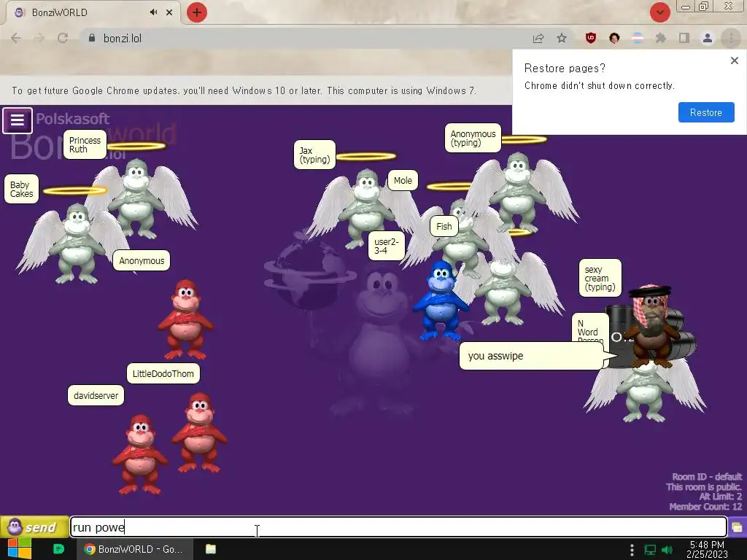The image size is (747, 560).
Task: Toggle the browser side panel icon
Action: 684,38
